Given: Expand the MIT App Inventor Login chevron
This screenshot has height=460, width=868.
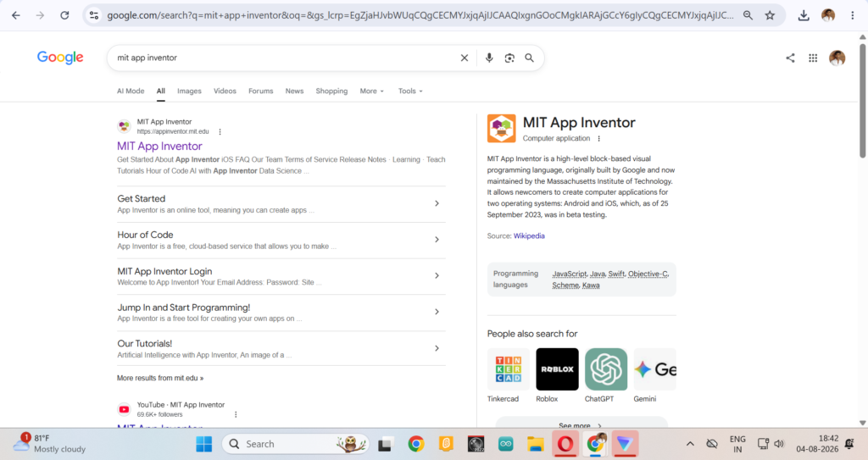Looking at the screenshot, I should pos(437,275).
